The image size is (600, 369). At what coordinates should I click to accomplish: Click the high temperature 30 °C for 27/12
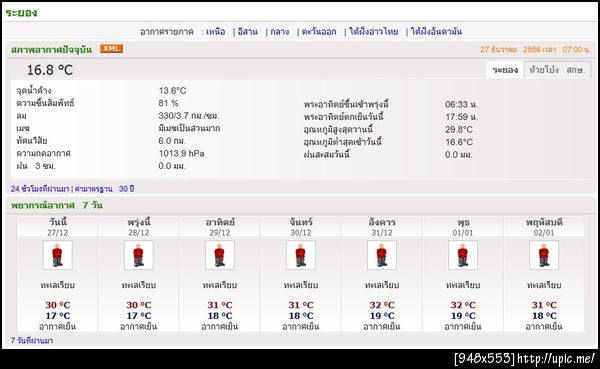tap(58, 305)
